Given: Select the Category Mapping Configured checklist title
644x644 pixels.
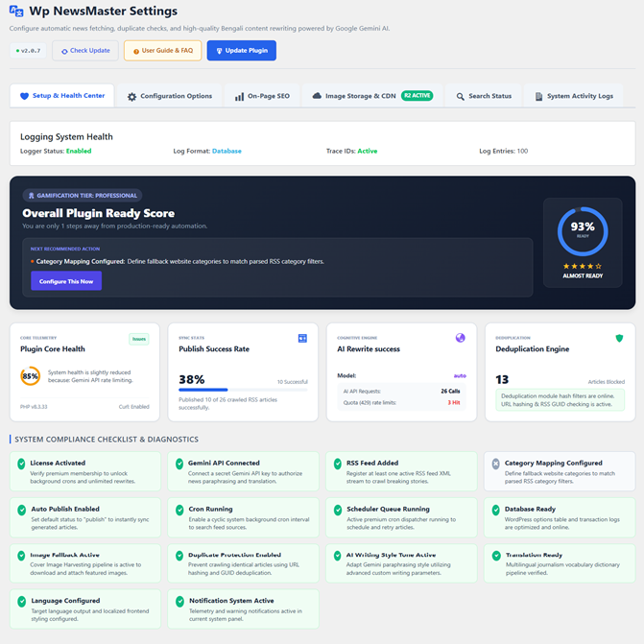Looking at the screenshot, I should [553, 463].
